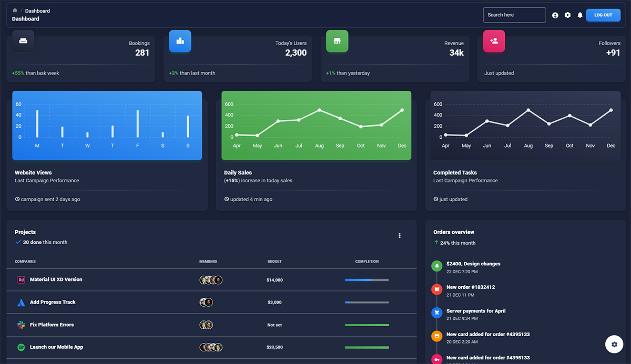
Task: Click the Spotify icon beside Launch our Mobile App
Action: coord(20,347)
